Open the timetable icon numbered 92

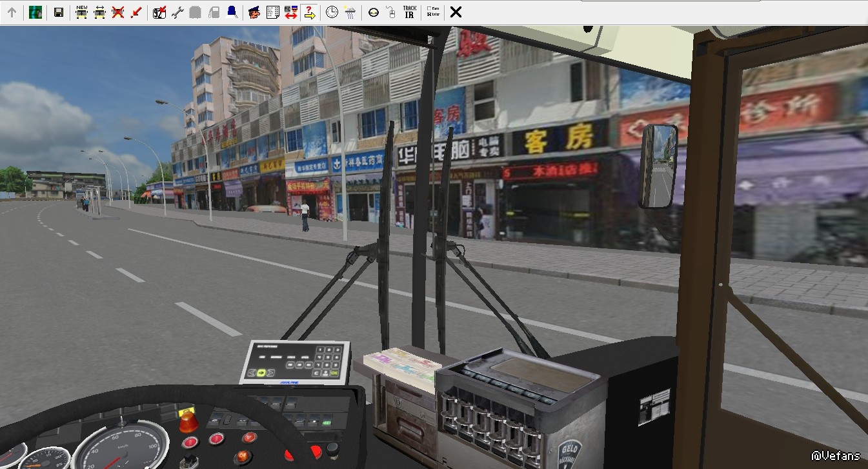tap(159, 12)
